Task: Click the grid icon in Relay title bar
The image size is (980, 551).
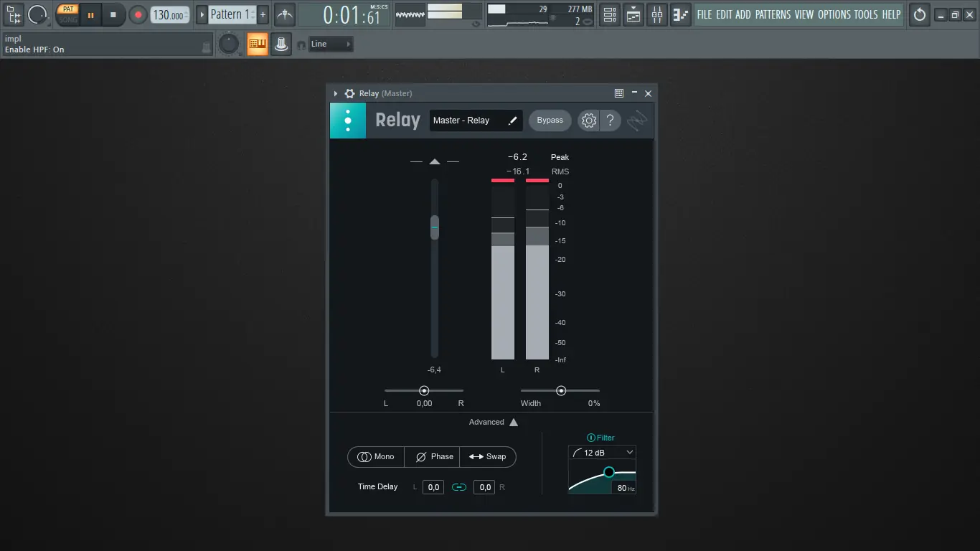Action: coord(619,93)
